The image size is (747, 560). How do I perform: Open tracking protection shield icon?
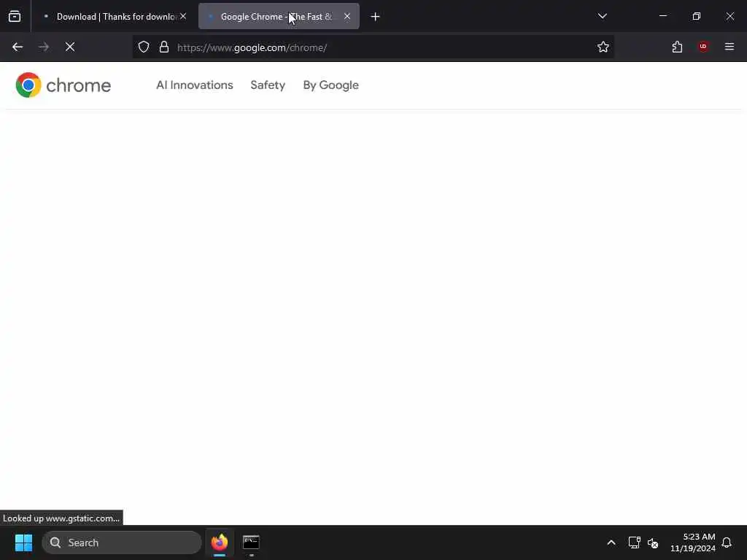pos(144,47)
